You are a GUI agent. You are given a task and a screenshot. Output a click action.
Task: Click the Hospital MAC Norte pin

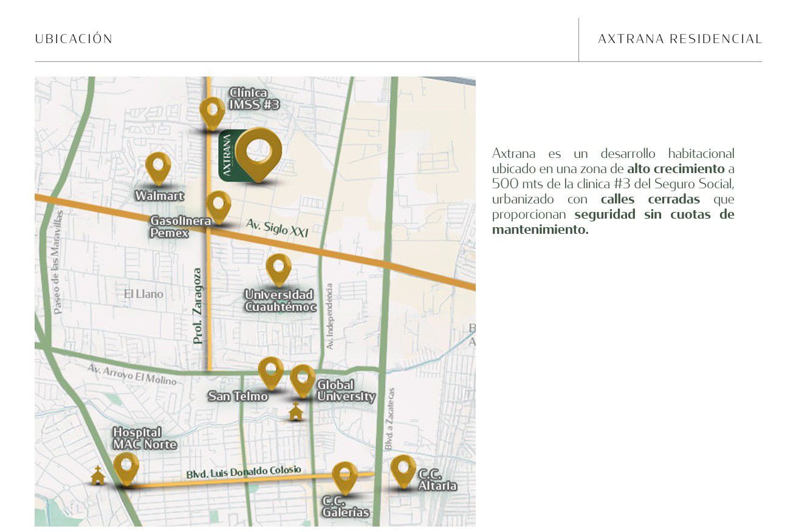(x=126, y=469)
